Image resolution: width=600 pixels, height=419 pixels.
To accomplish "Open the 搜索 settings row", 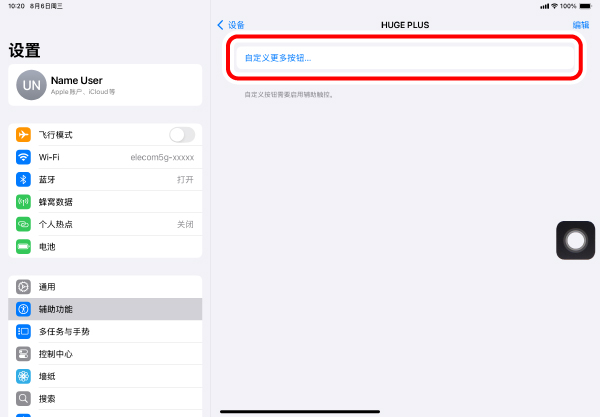I will point(105,398).
